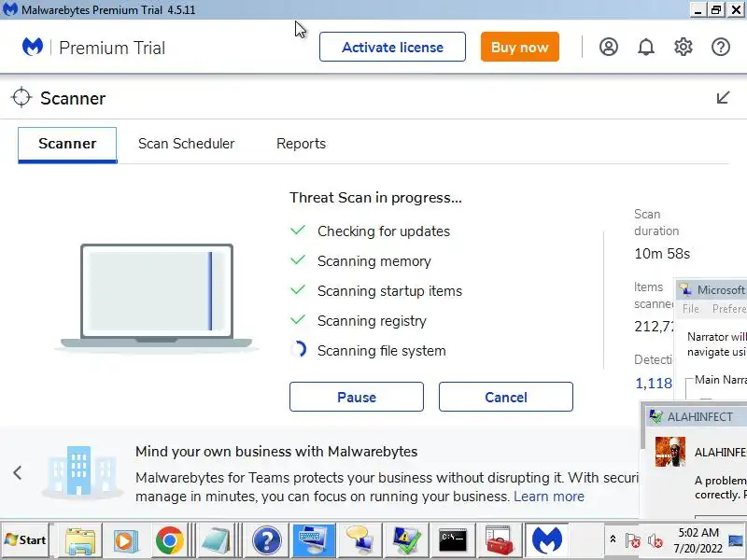The width and height of the screenshot is (747, 560).
Task: Open the account profile icon
Action: click(609, 48)
